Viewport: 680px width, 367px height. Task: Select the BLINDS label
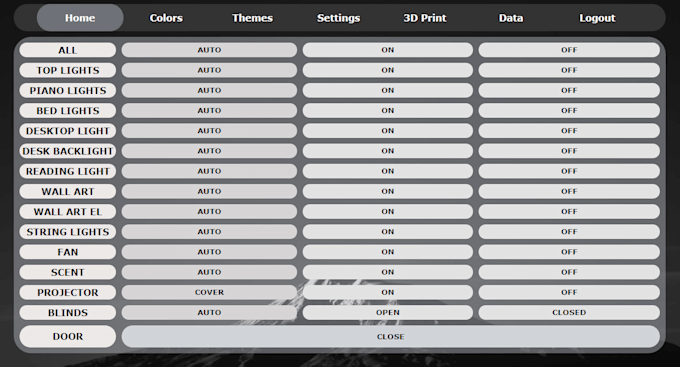pos(68,312)
